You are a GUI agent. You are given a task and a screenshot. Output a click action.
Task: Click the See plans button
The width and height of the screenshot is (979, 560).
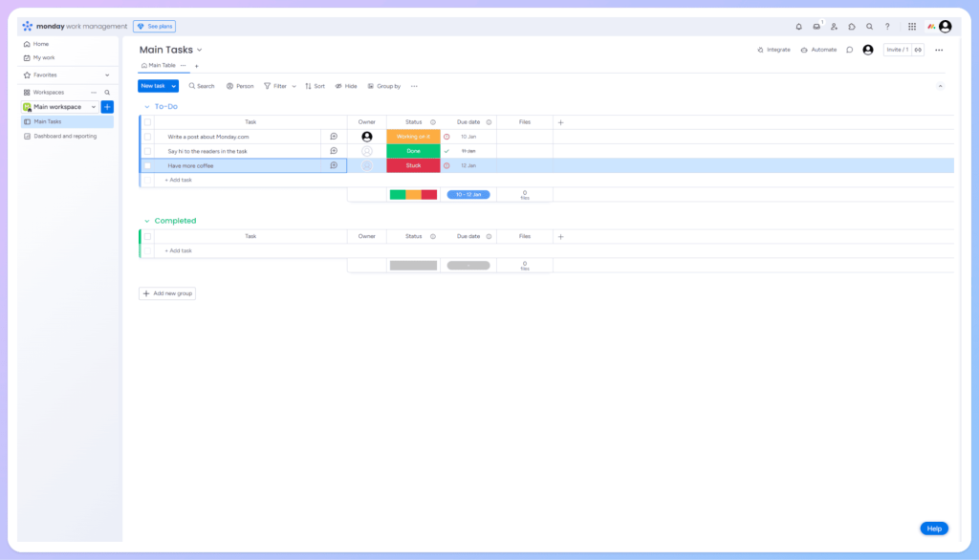click(x=154, y=26)
